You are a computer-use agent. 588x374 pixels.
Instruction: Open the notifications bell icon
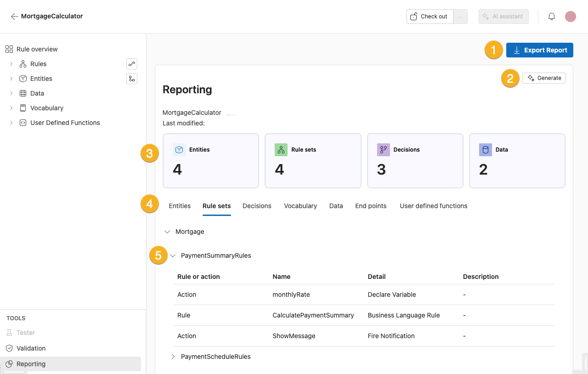552,16
